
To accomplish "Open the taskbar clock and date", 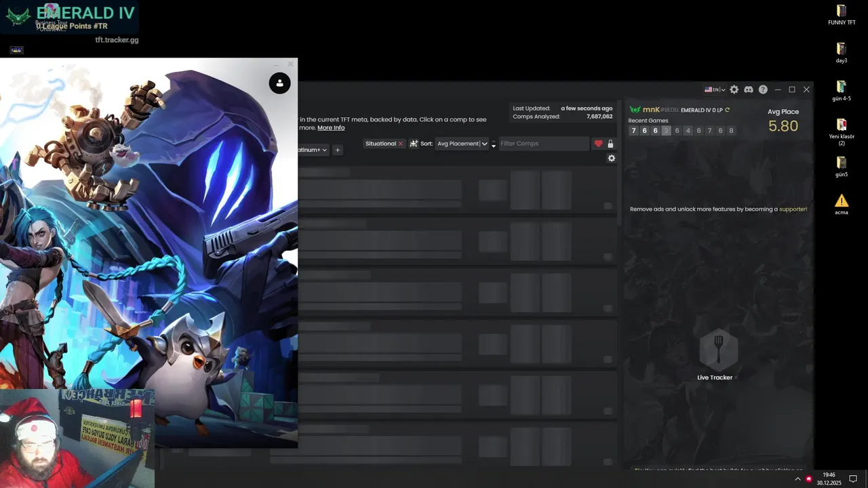I will click(x=829, y=479).
